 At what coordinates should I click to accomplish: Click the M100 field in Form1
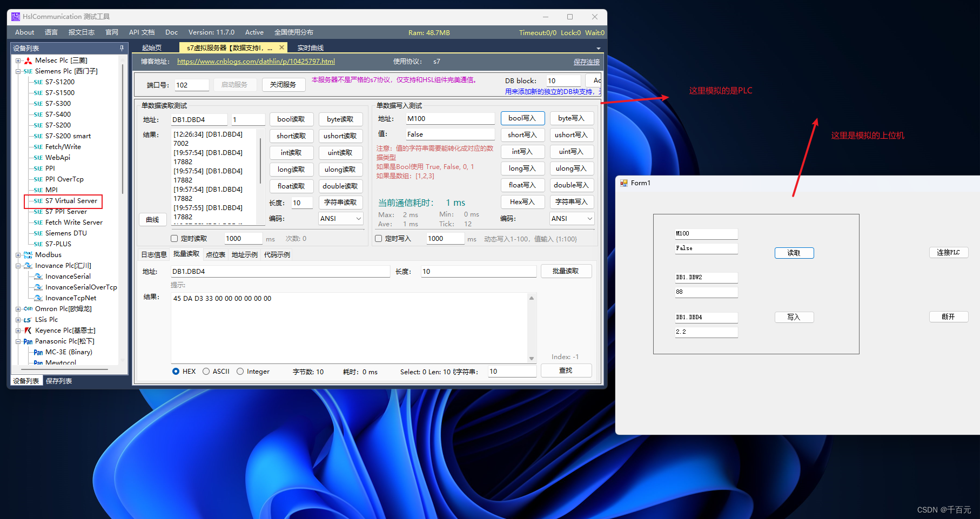point(706,234)
